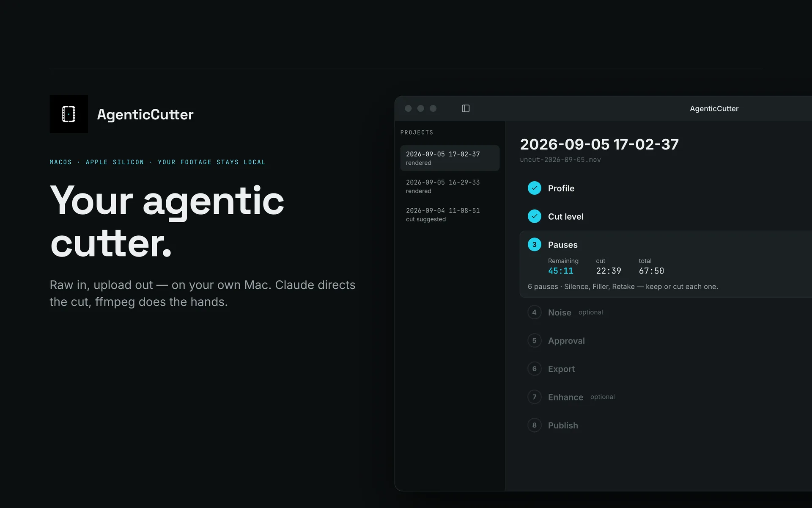The image size is (812, 508).
Task: Expand the Approval step
Action: [x=566, y=341]
